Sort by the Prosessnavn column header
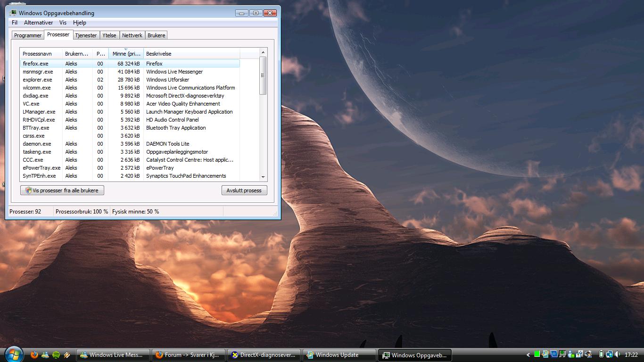 [41, 54]
